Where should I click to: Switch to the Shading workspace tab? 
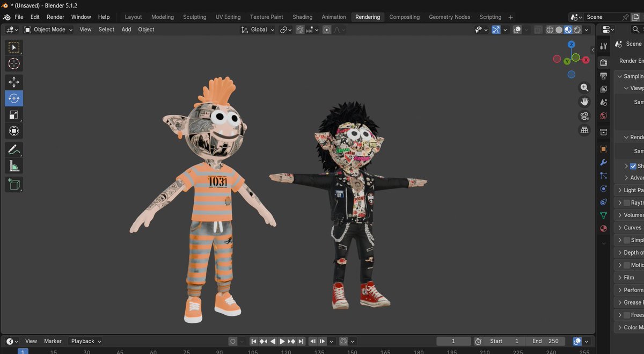303,17
